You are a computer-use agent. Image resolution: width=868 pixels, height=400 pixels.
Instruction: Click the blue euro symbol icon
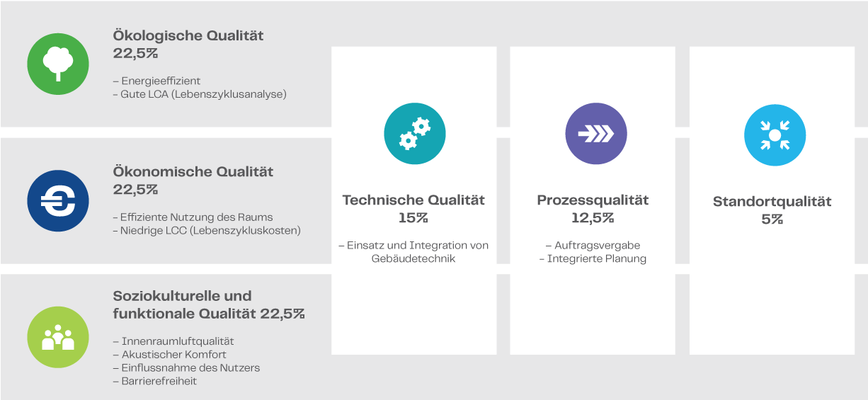58,201
